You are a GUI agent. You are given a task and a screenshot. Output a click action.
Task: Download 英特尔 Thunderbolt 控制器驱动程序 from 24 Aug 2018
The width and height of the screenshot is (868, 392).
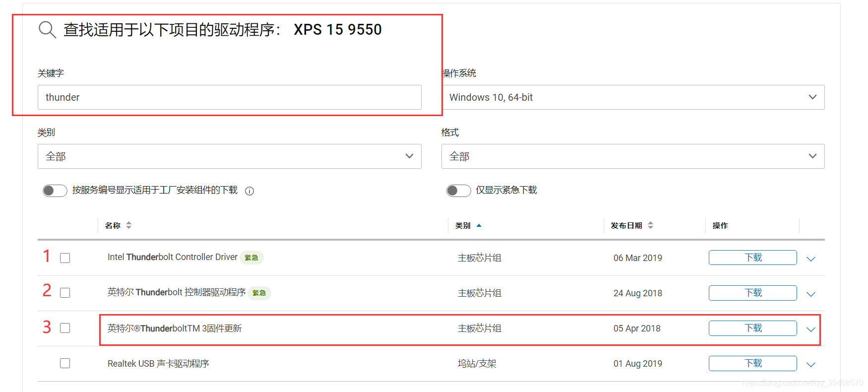753,293
